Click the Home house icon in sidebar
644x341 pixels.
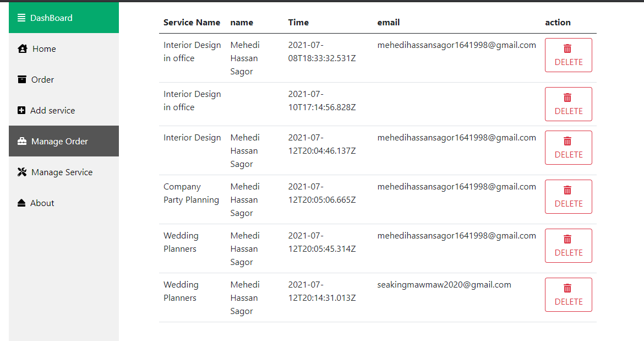23,48
